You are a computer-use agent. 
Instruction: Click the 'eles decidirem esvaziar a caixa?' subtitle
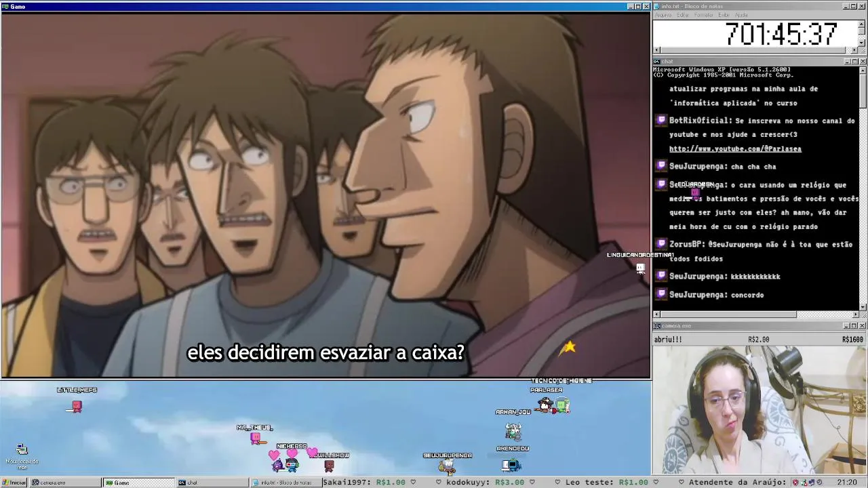click(x=325, y=353)
